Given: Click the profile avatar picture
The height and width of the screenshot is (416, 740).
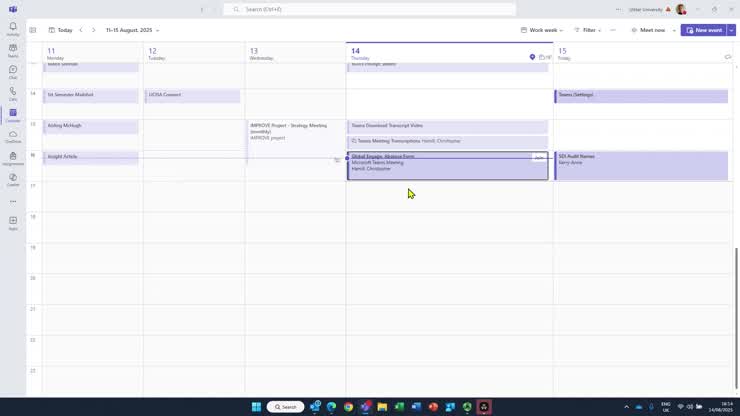Looking at the screenshot, I should [x=681, y=9].
